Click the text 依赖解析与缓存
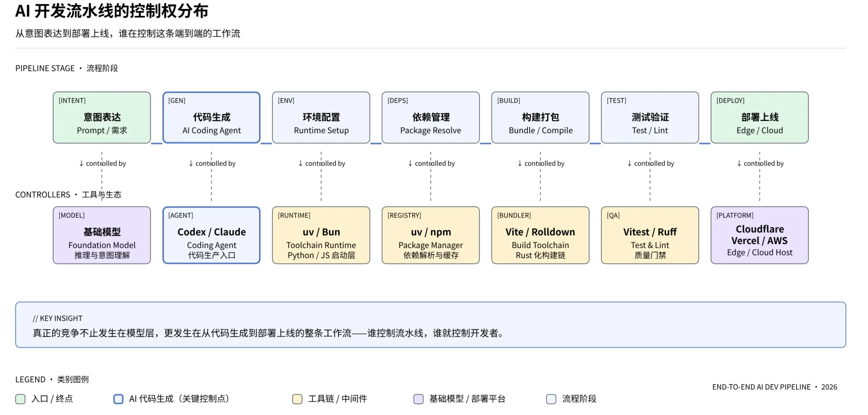Viewport: 868px width, 415px height. pos(430,255)
